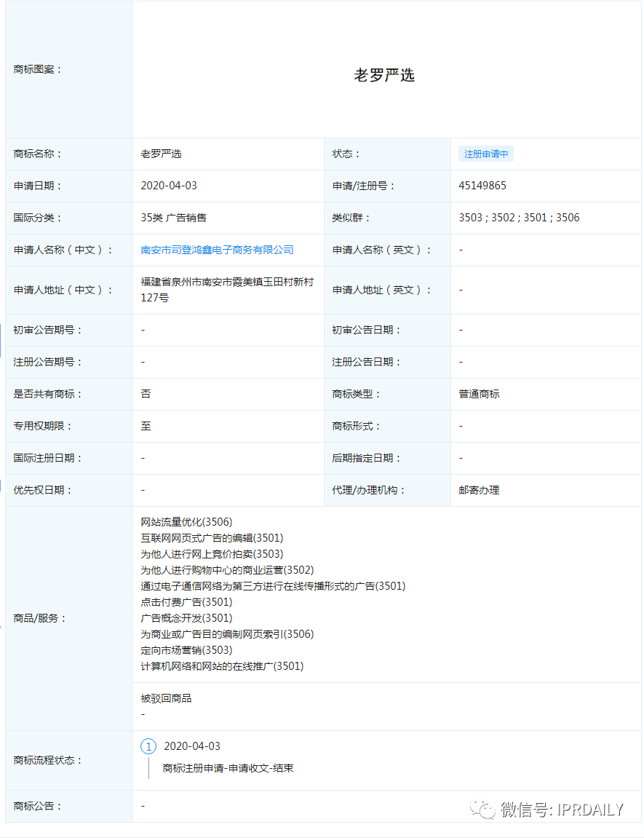The height and width of the screenshot is (838, 644).
Task: Click exclusive right period value 至
Action: click(x=146, y=427)
